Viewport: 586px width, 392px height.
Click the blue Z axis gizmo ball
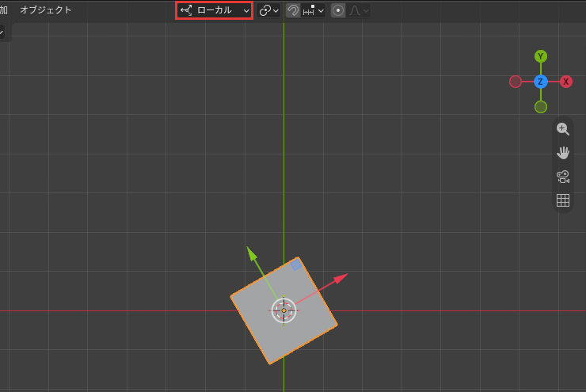540,82
